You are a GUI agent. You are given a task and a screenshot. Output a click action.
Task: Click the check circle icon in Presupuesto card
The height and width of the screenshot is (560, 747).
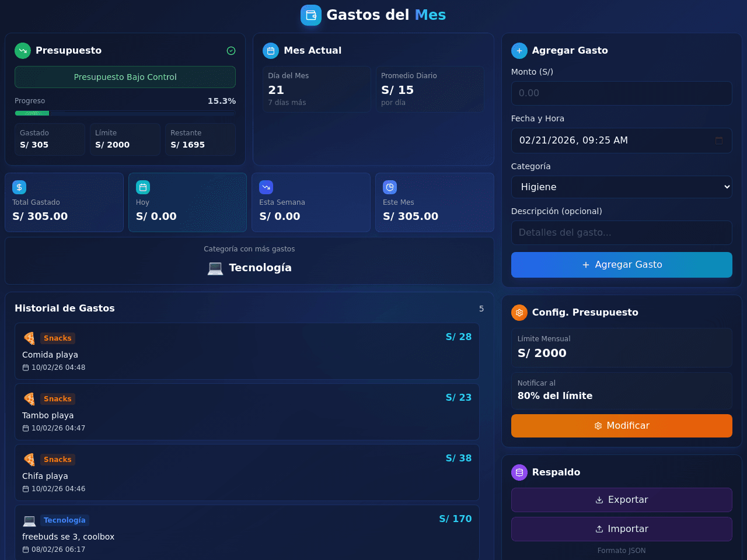[x=231, y=51]
